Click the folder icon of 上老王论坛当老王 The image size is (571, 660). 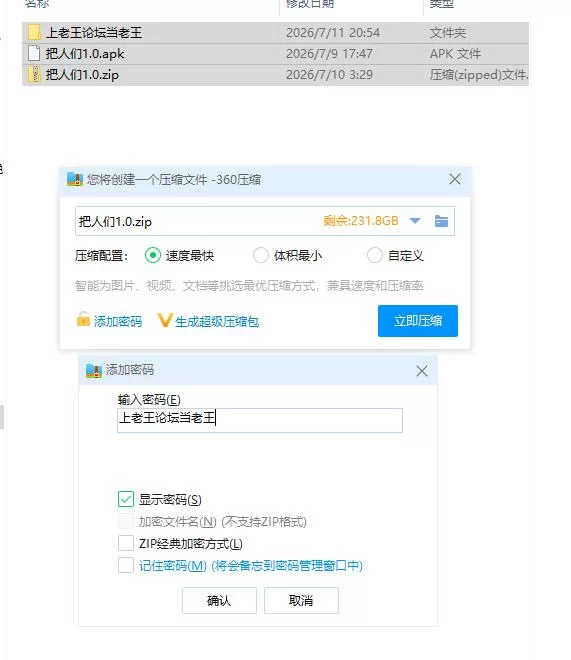pos(34,32)
